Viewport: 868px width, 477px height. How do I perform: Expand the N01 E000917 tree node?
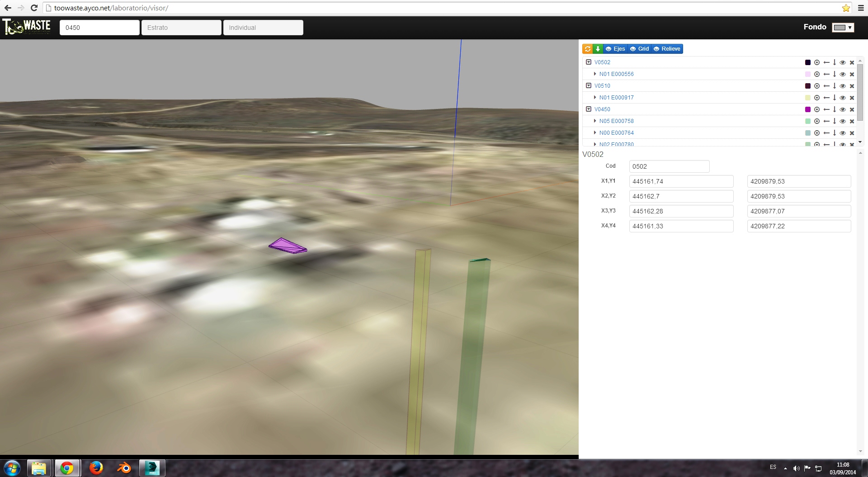(595, 97)
